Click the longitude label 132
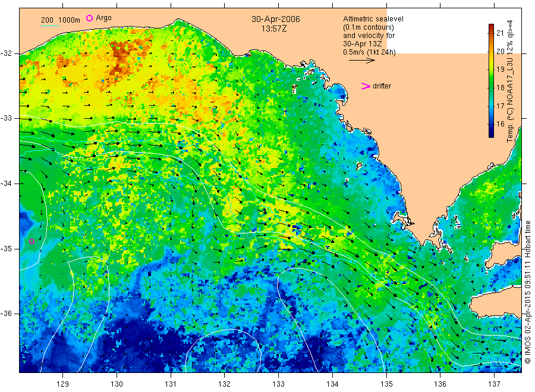The width and height of the screenshot is (535, 392). tap(225, 384)
